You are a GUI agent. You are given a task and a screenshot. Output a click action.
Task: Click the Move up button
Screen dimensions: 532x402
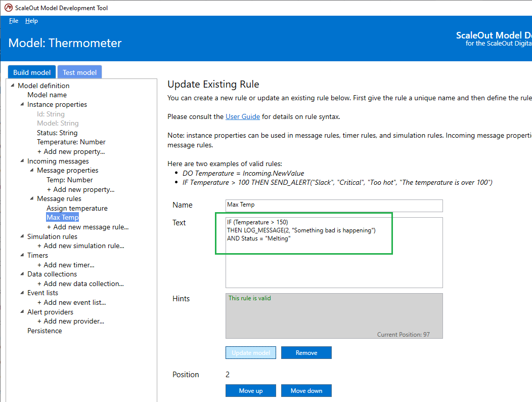pos(251,391)
